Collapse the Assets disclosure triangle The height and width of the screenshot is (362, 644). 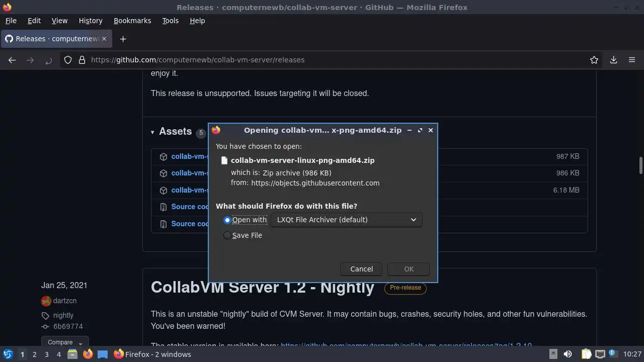click(152, 132)
